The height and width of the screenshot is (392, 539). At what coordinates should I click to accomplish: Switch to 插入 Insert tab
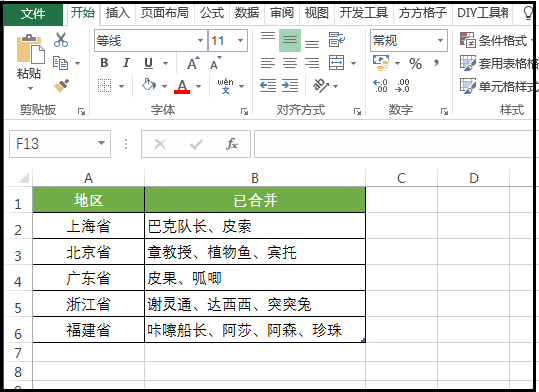tap(118, 13)
